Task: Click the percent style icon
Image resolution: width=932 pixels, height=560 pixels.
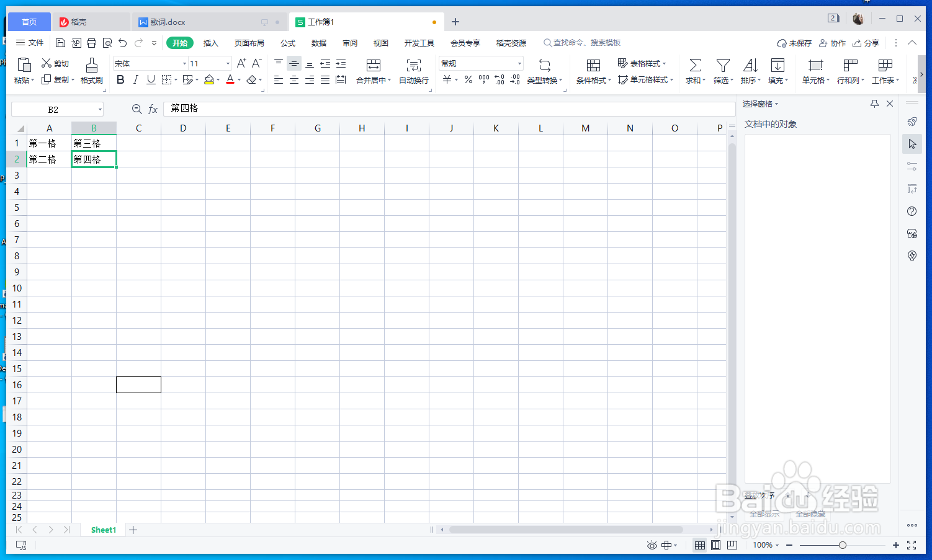Action: (468, 79)
